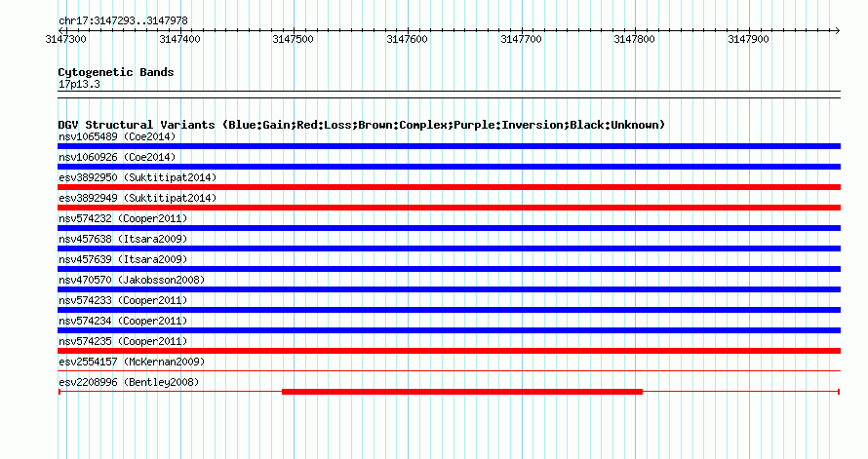This screenshot has width=868, height=459.
Task: Select the nsv457638 (Itsara2009) label
Action: point(123,239)
